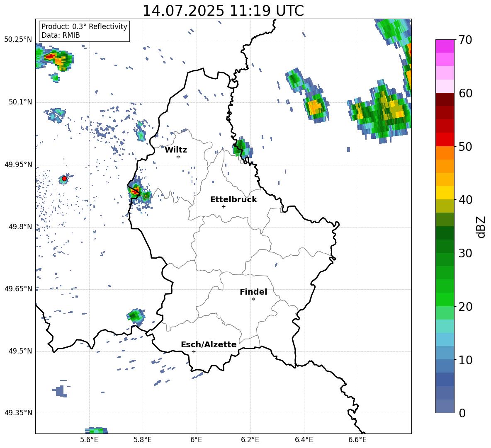
Task: Click the 50.25°N latitude label
Action: [18, 40]
